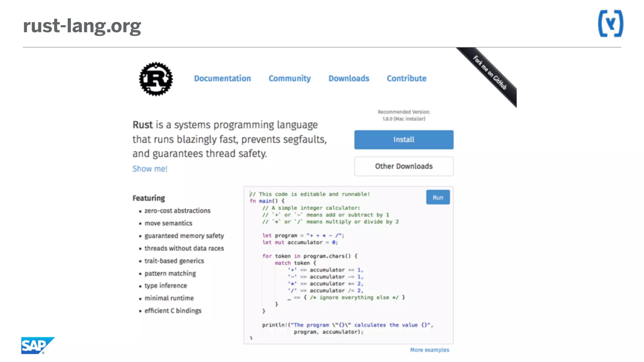Open the Community page
The width and height of the screenshot is (644, 362).
(x=290, y=78)
